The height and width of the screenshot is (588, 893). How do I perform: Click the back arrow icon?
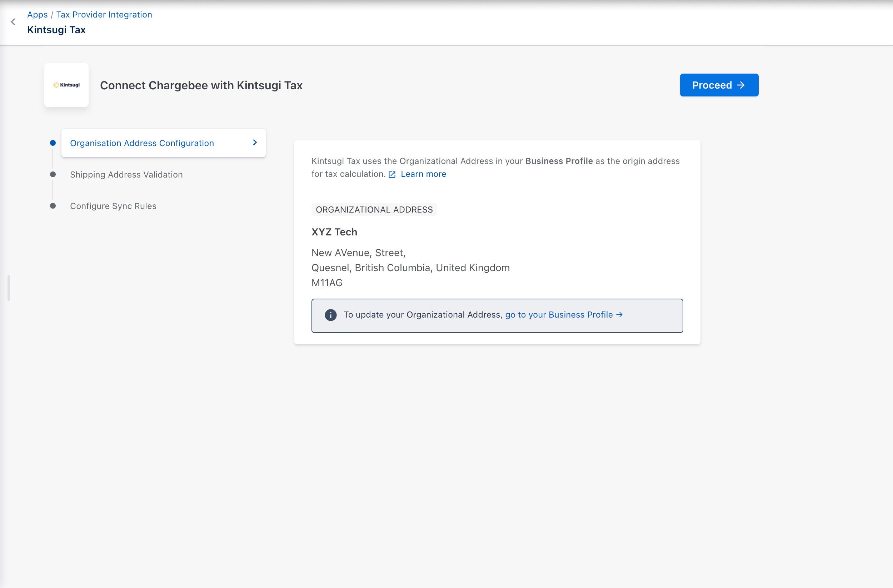(13, 22)
